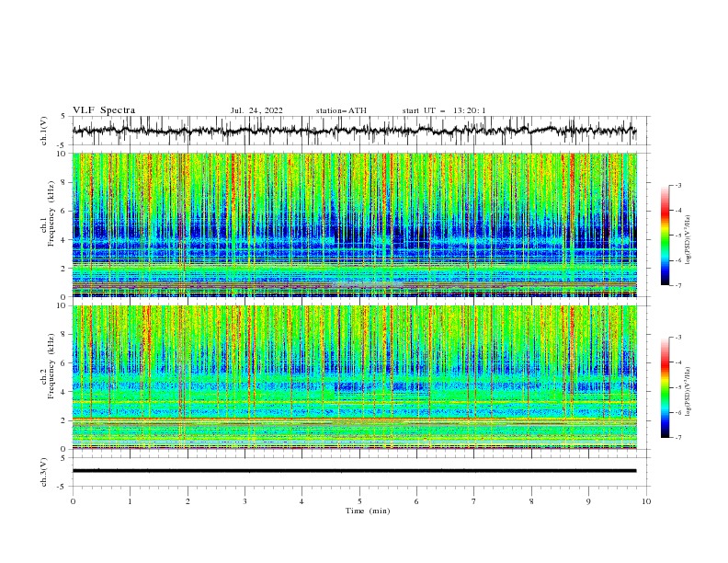
Task: Click the "-7" label on upper color bar
Action: coord(677,285)
